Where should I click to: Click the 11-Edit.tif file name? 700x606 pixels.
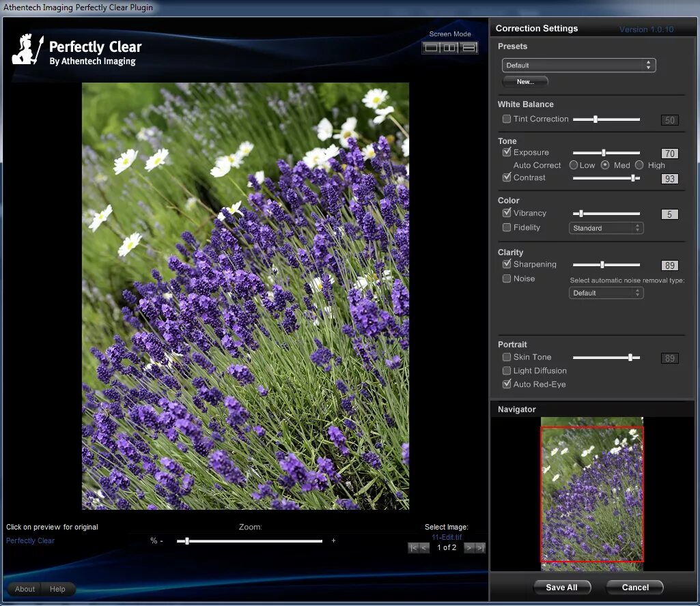[x=447, y=537]
